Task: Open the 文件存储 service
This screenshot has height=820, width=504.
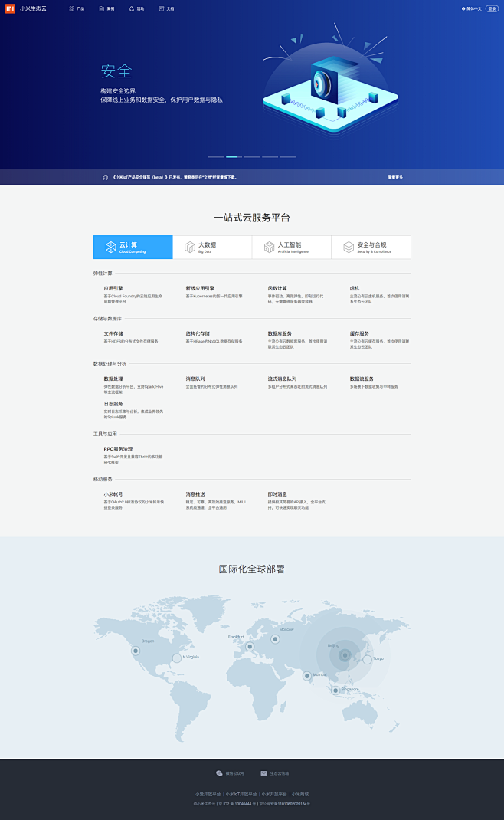Action: [x=113, y=333]
